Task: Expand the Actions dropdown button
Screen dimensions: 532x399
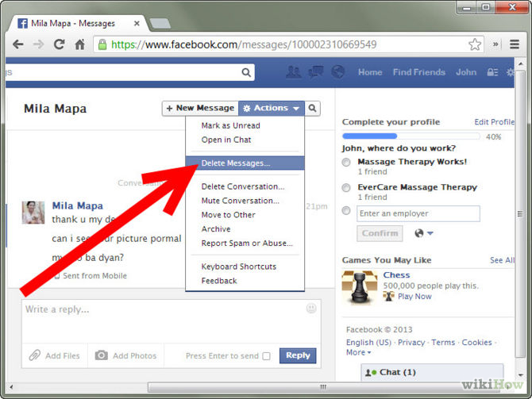Action: (x=272, y=108)
